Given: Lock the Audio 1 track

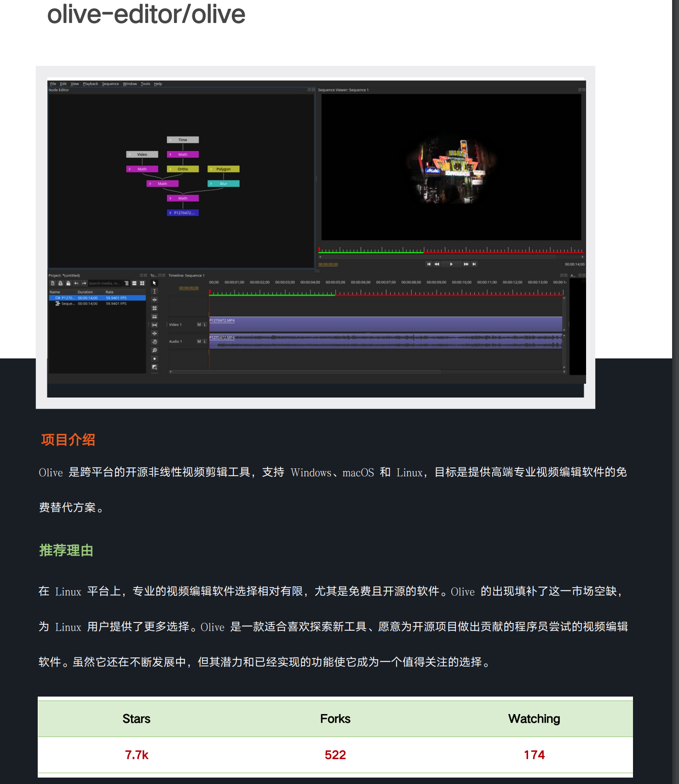Looking at the screenshot, I should coord(205,341).
